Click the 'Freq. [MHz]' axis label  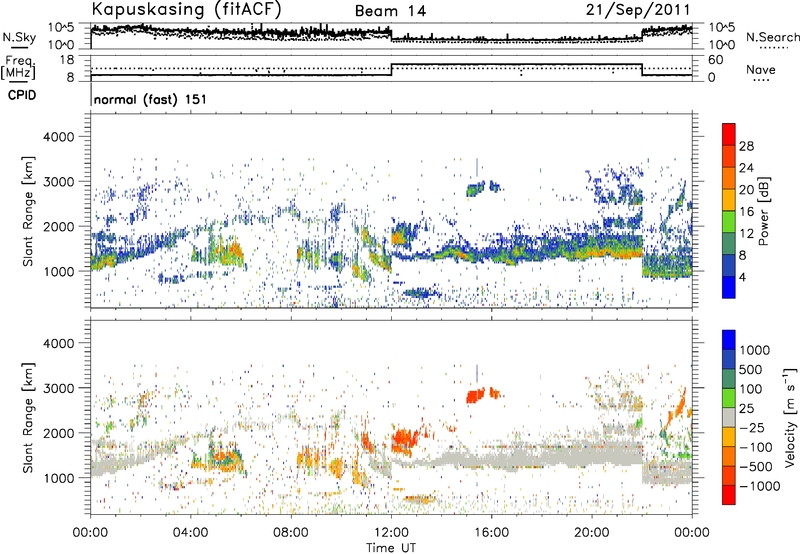(x=19, y=68)
